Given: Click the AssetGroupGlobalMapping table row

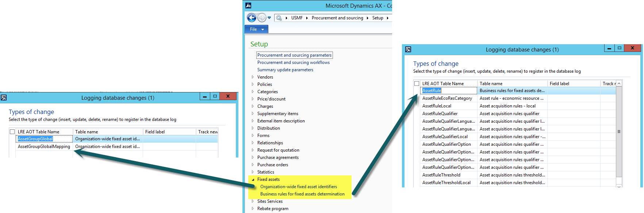Looking at the screenshot, I should (x=44, y=147).
